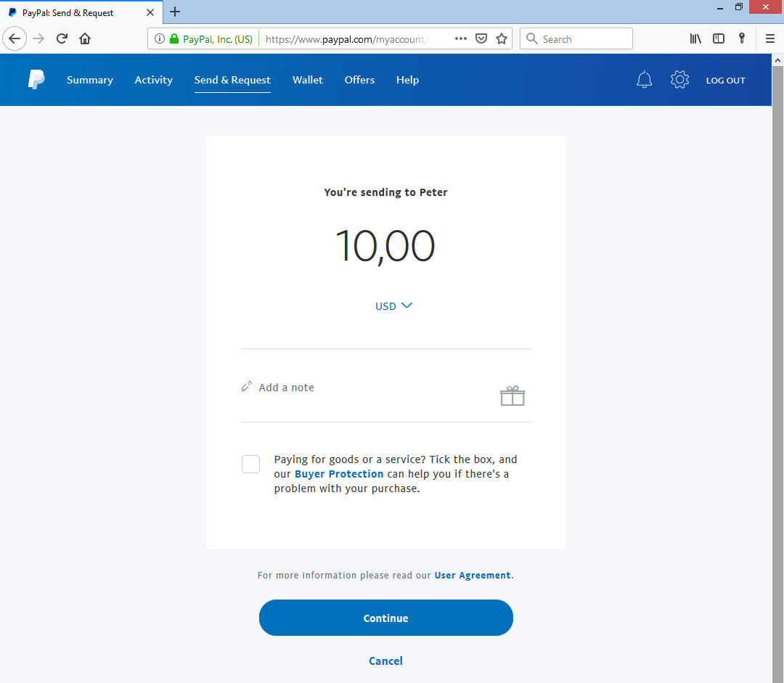
Task: Click the browser Search box
Action: click(x=576, y=38)
